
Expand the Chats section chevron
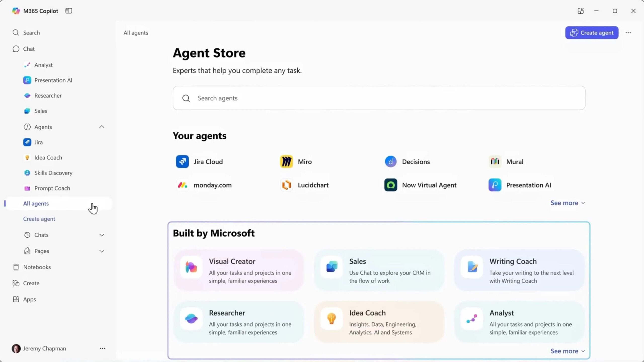(102, 235)
